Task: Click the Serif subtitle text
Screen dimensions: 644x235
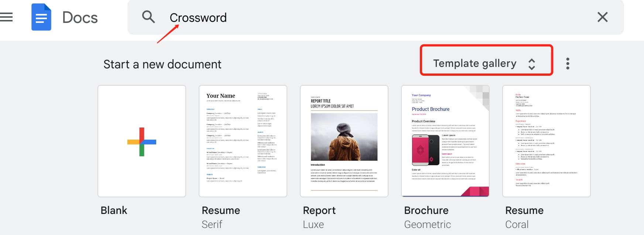Action: [212, 224]
